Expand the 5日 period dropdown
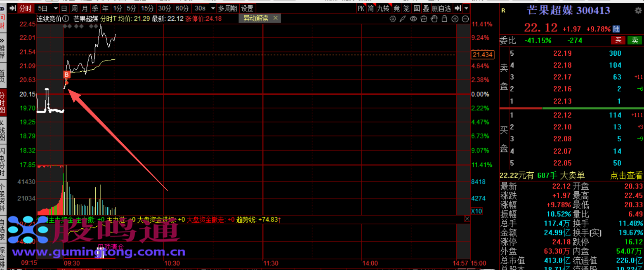Screen dimensions: 644x270 pyautogui.click(x=56, y=8)
